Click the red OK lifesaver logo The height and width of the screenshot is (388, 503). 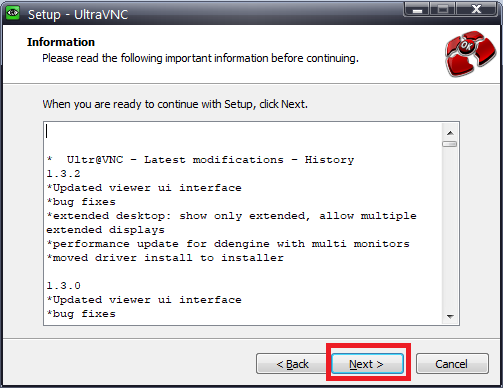471,54
